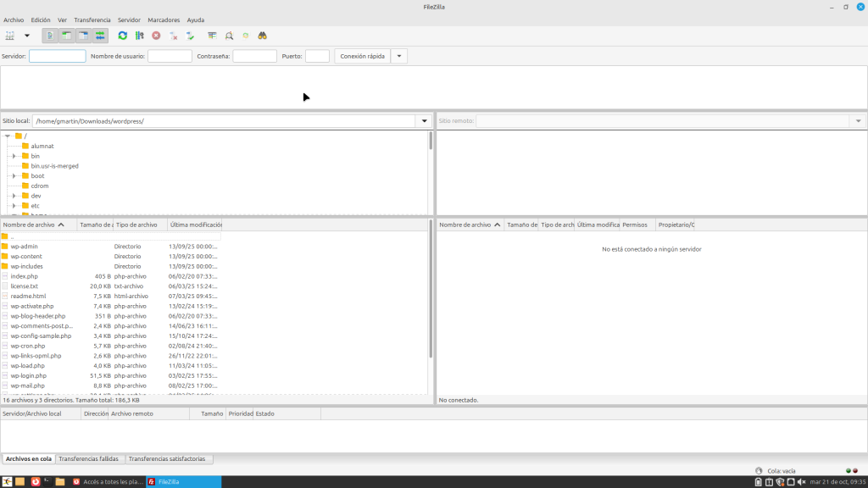Screen dimensions: 868x488
Task: Click the local file list vertical scrollbar
Action: 431,305
